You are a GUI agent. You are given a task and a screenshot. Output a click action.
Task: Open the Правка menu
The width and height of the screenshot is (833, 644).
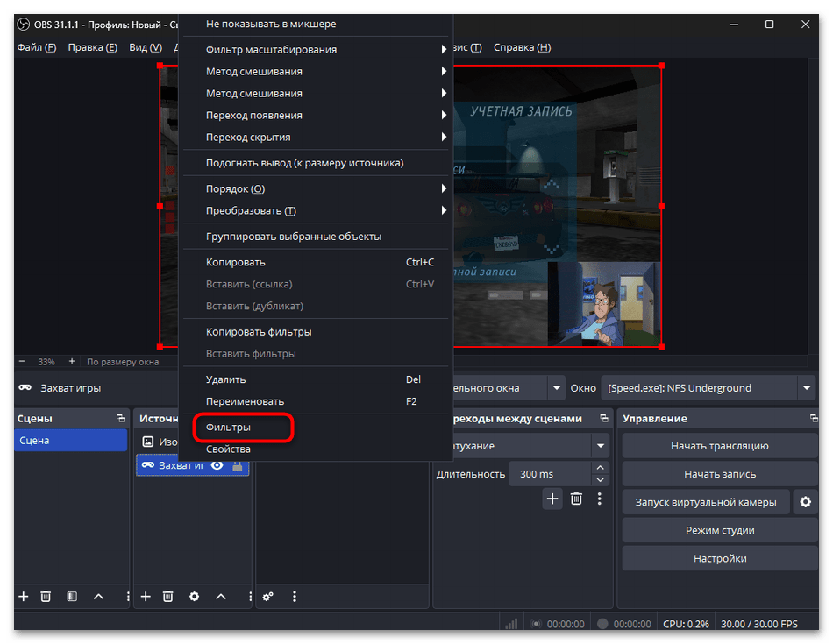pyautogui.click(x=92, y=47)
